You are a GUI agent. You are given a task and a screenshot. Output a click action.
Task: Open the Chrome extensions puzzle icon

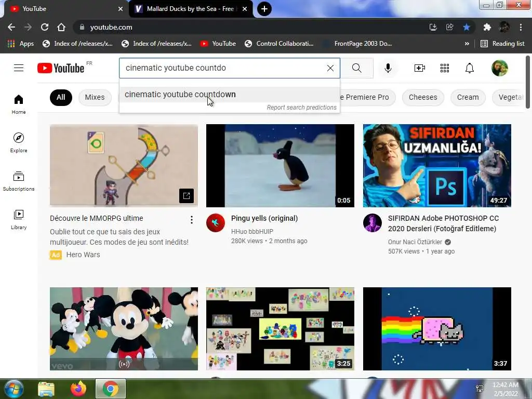487,27
